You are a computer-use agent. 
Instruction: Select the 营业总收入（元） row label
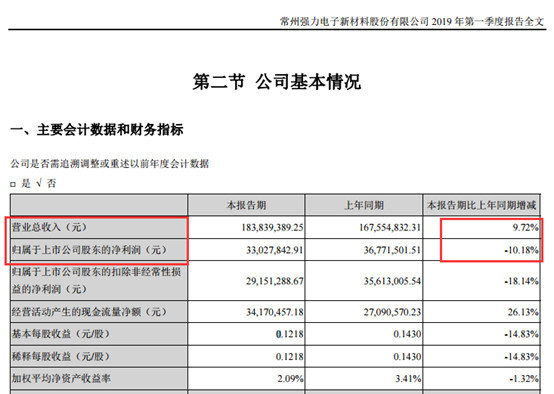pyautogui.click(x=49, y=227)
